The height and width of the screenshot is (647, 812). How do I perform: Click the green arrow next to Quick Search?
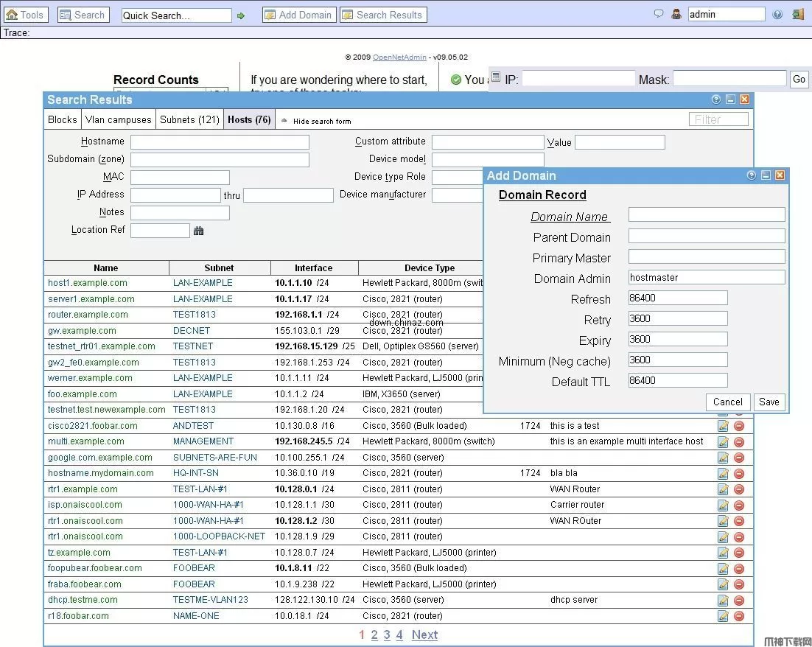pyautogui.click(x=242, y=14)
